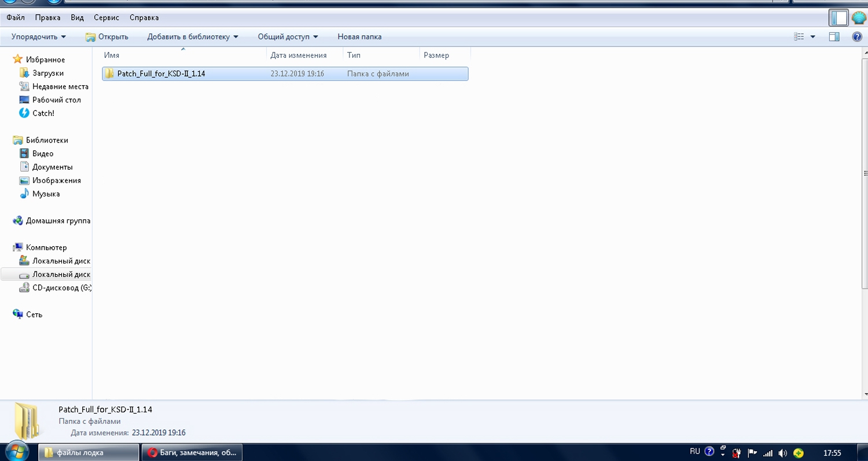
Task: Click network signal bars tray icon
Action: (768, 453)
